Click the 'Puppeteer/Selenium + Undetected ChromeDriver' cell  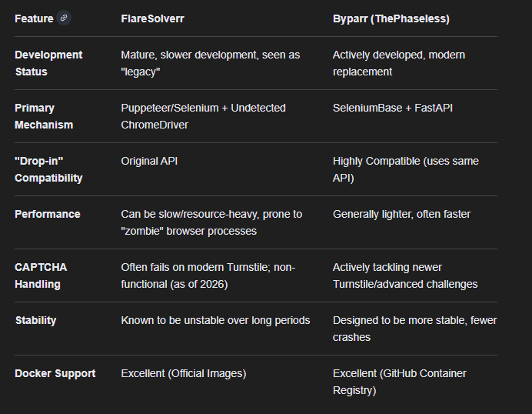pyautogui.click(x=203, y=116)
